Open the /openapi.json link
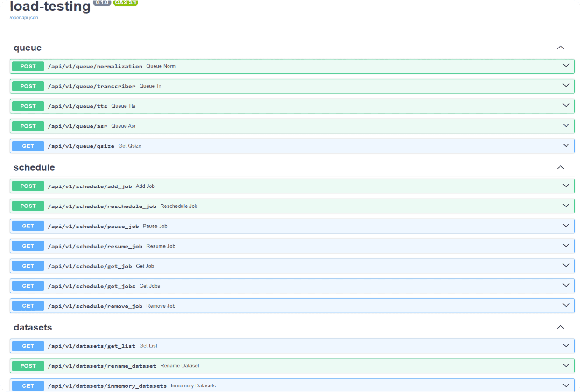 click(23, 18)
